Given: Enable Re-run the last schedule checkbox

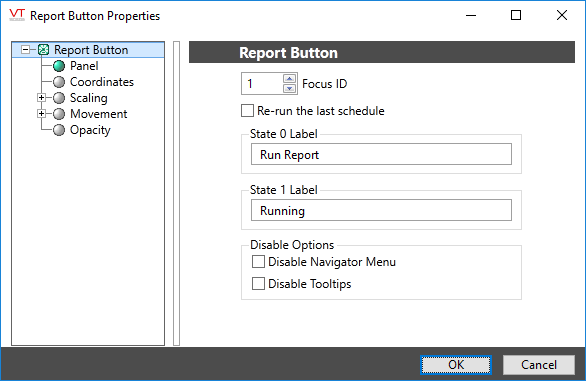Looking at the screenshot, I should click(247, 111).
